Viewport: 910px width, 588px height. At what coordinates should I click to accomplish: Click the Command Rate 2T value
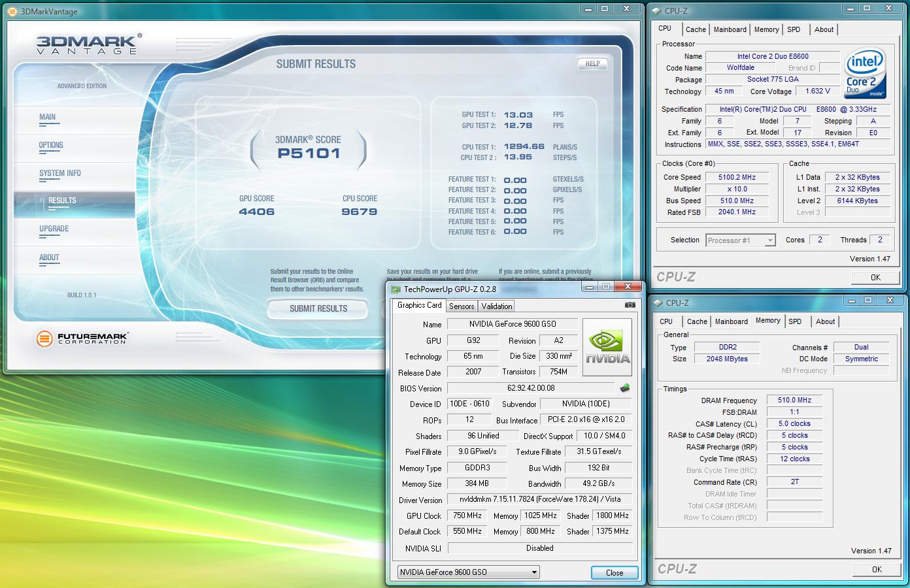(x=794, y=482)
